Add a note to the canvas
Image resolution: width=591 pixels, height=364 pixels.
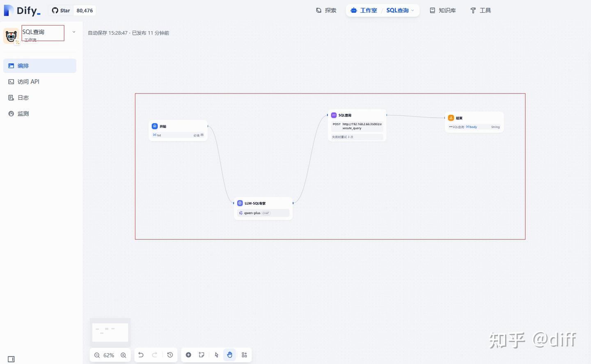click(x=202, y=355)
